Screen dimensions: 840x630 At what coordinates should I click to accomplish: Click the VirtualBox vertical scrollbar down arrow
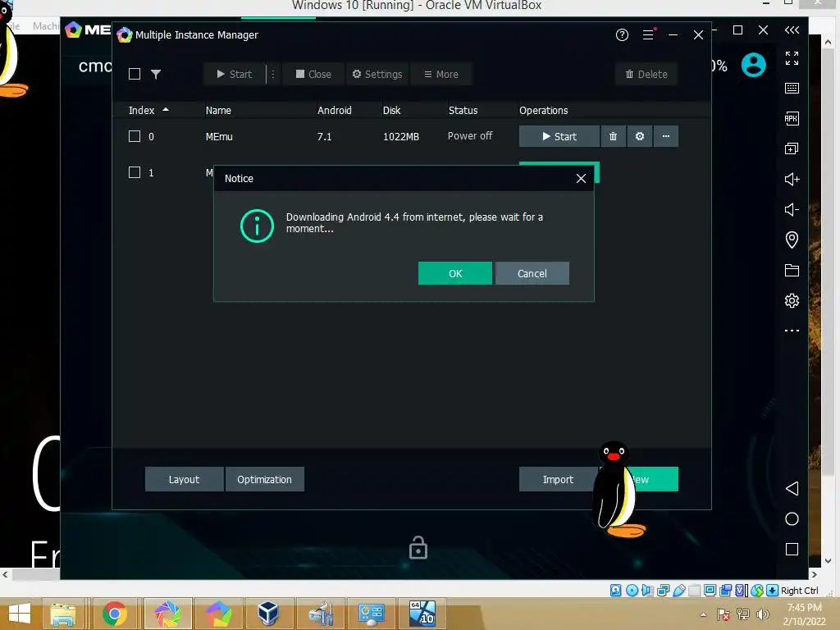[x=828, y=561]
